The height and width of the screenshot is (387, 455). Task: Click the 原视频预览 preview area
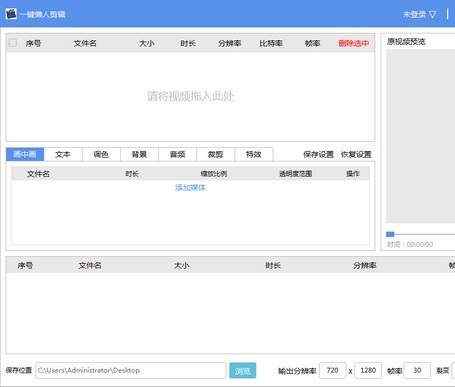pyautogui.click(x=421, y=136)
